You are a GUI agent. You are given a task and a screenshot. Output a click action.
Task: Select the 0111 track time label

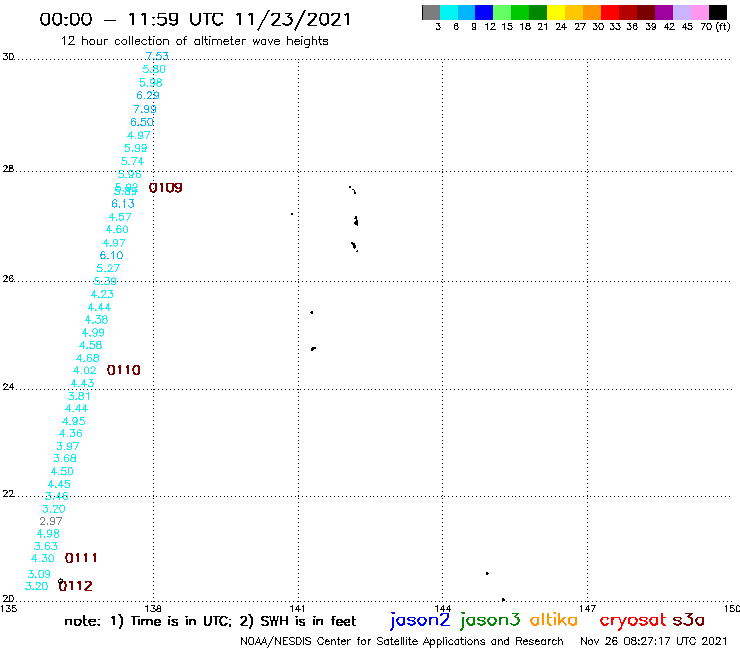click(x=81, y=558)
